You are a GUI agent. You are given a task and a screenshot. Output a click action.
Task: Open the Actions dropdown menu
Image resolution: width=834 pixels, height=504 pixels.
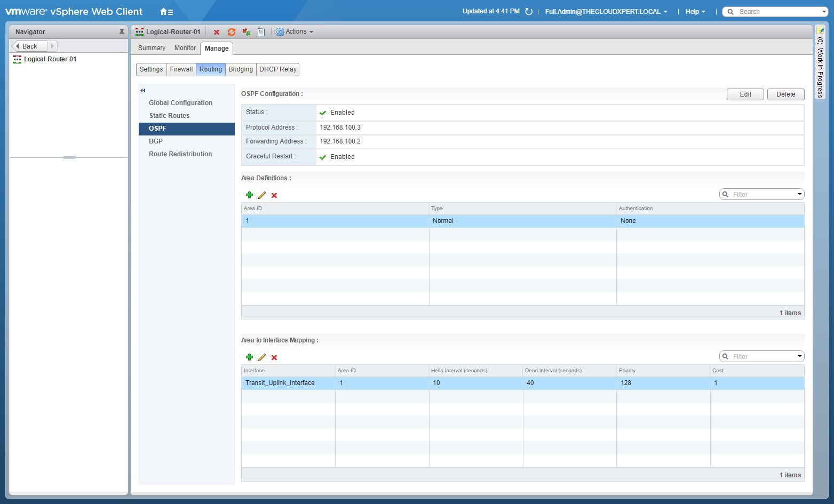295,32
